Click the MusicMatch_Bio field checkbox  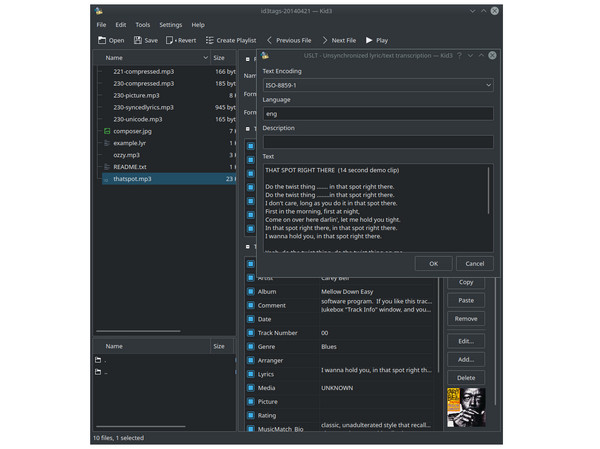pos(251,429)
